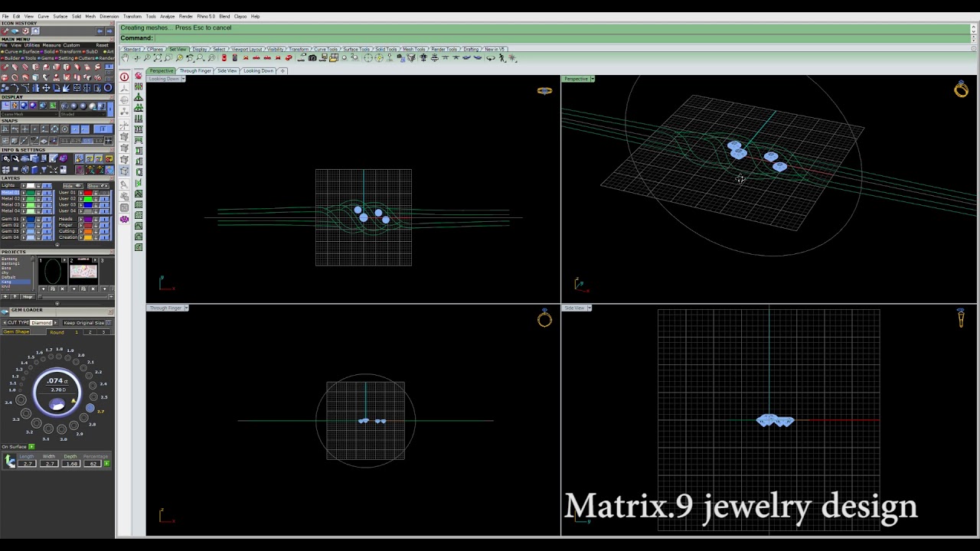This screenshot has width=980, height=551.
Task: Open the Coarse Mesh dropdown
Action: pos(30,114)
